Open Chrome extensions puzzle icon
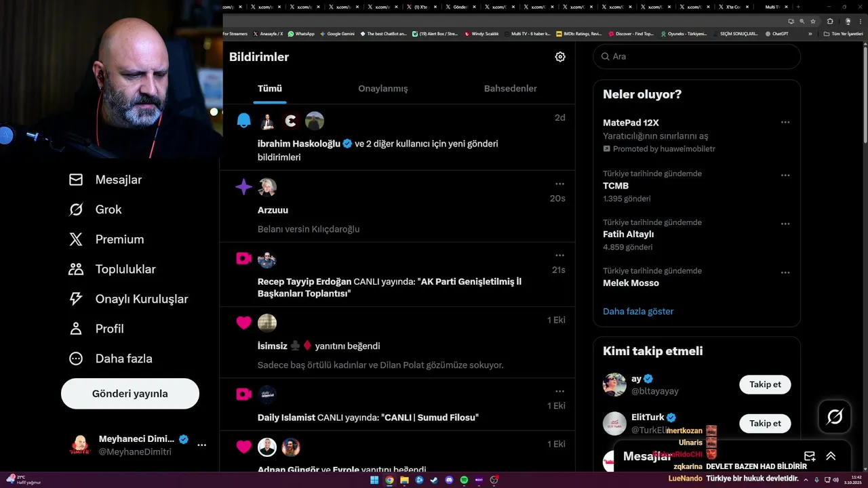868x488 pixels. 830,21
